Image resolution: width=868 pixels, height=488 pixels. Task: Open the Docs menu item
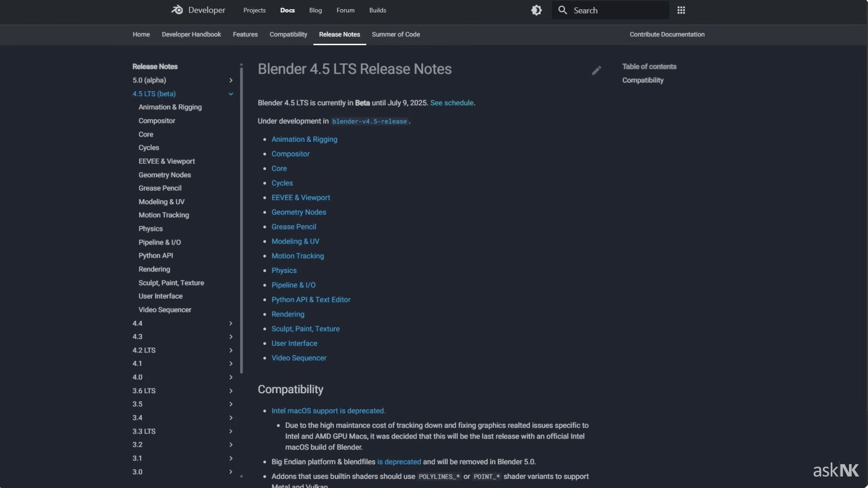tap(287, 10)
